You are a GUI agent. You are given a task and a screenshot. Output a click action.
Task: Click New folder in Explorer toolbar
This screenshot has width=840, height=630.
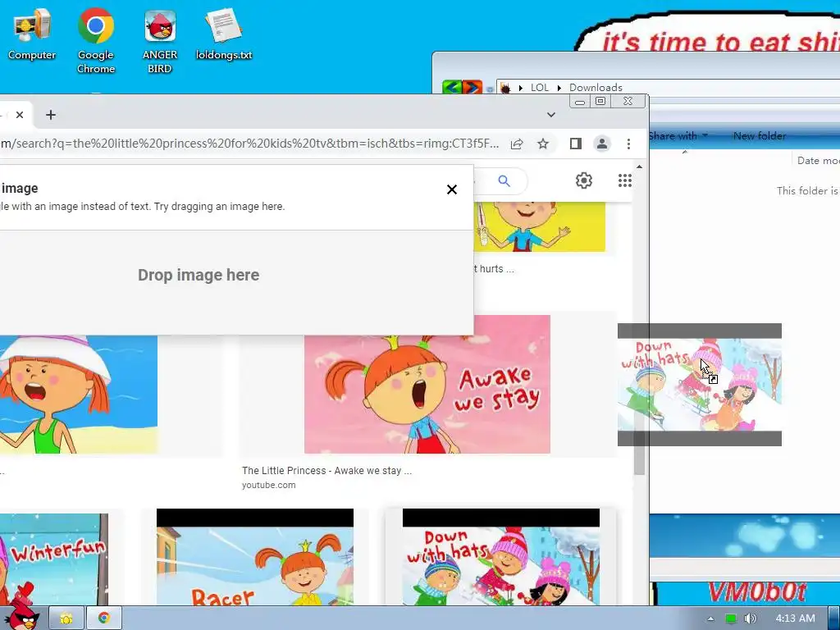point(760,136)
